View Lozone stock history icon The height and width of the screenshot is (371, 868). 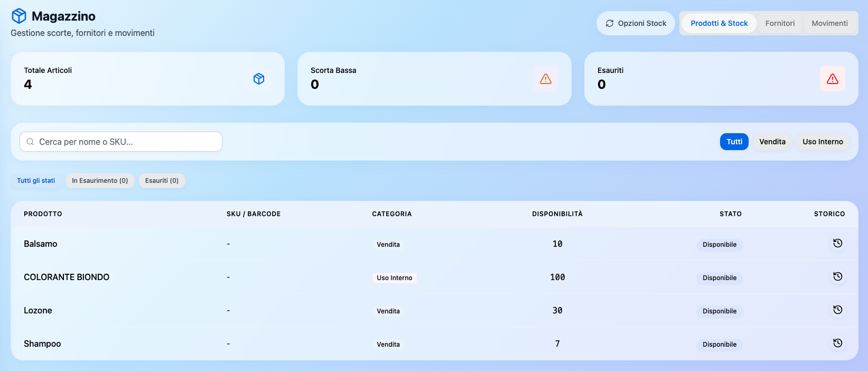[837, 310]
